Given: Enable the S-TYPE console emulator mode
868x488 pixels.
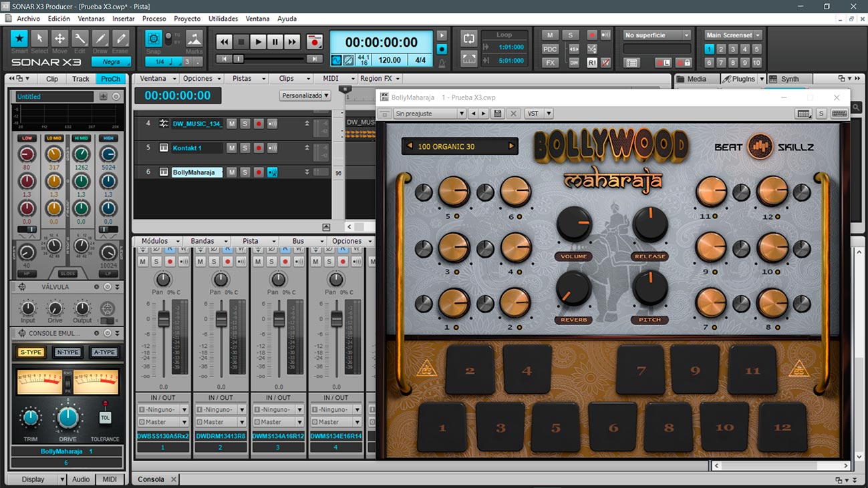Looking at the screenshot, I should coord(31,352).
